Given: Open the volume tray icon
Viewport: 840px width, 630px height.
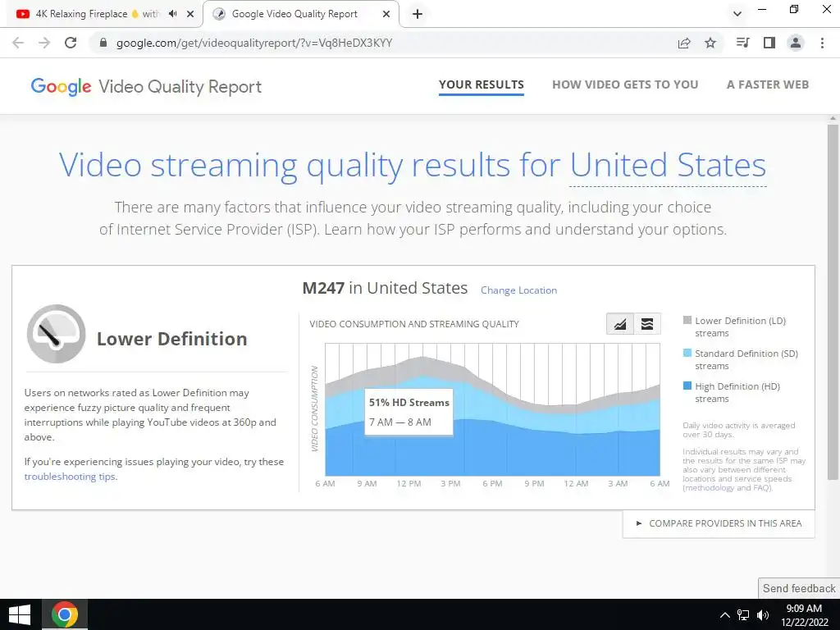Looking at the screenshot, I should pyautogui.click(x=763, y=615).
